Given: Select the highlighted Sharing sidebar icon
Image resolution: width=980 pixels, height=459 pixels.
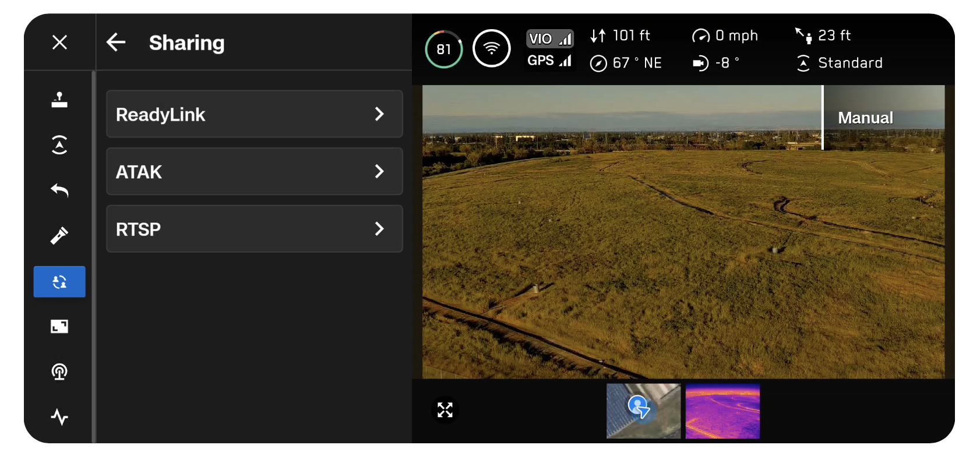Looking at the screenshot, I should [x=59, y=282].
